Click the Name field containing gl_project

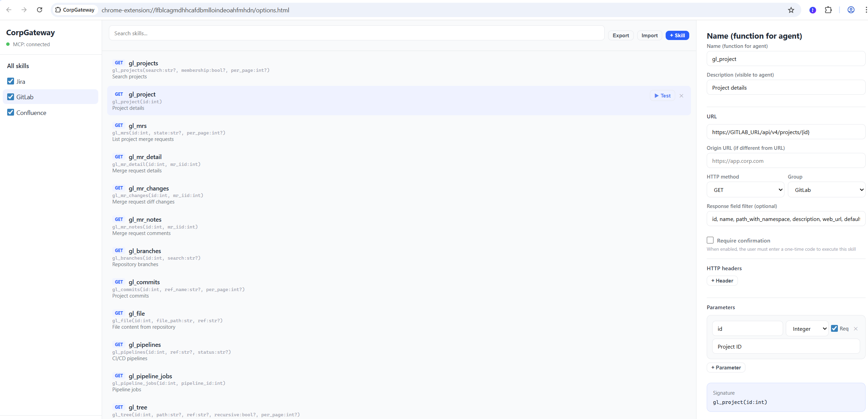(x=786, y=59)
